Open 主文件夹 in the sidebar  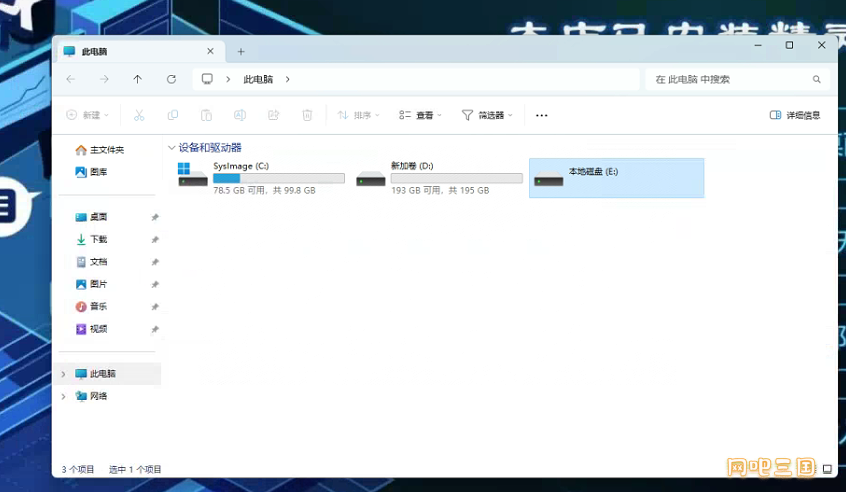pyautogui.click(x=99, y=150)
